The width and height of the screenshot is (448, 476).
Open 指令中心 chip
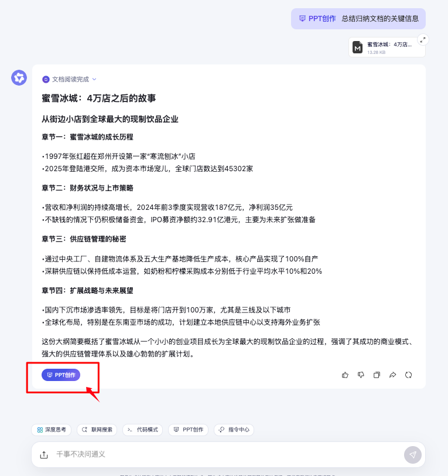pos(234,430)
